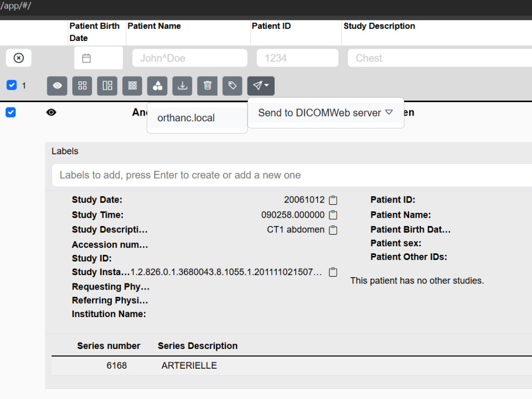The height and width of the screenshot is (399, 532).
Task: Click the Accession number field label
Action: point(110,245)
